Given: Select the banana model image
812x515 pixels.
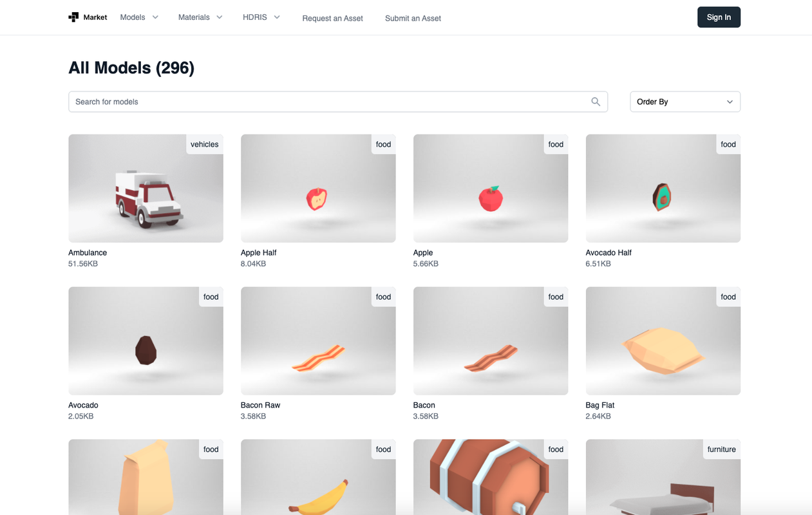Looking at the screenshot, I should 318,477.
